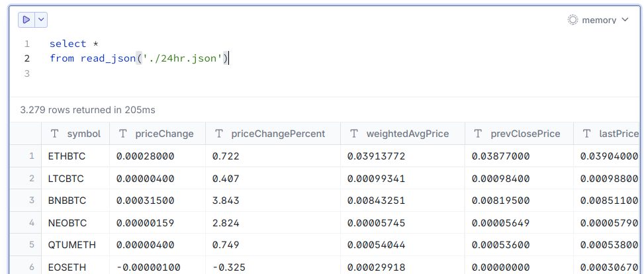Click the QTUMETH symbol cell
Screen dimensions: 644x274
coord(75,245)
